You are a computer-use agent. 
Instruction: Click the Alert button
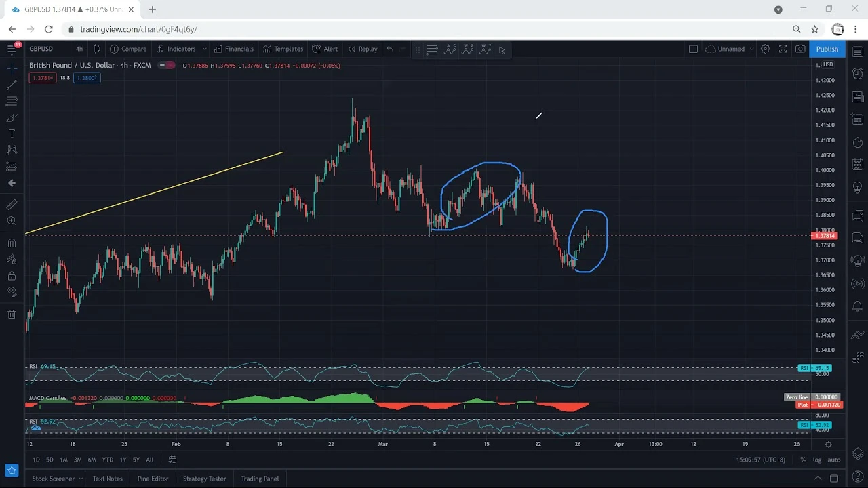(x=325, y=49)
